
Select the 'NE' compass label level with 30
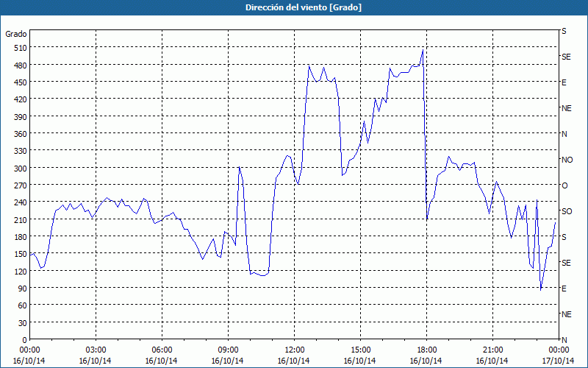(x=566, y=314)
